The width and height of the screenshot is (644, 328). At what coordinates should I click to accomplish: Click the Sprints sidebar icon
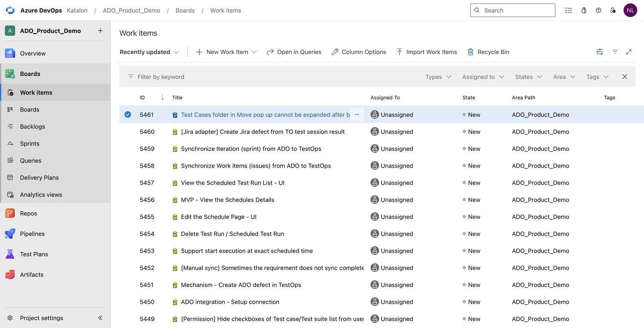pyautogui.click(x=10, y=143)
